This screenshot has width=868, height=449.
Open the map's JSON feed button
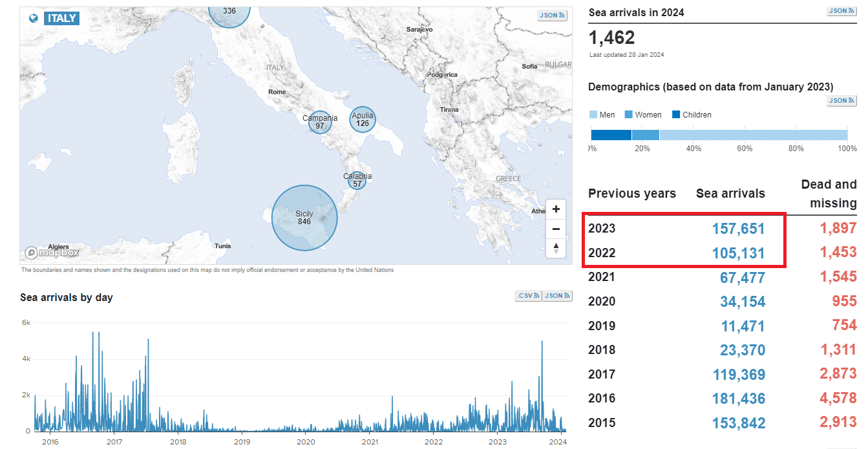(x=552, y=16)
